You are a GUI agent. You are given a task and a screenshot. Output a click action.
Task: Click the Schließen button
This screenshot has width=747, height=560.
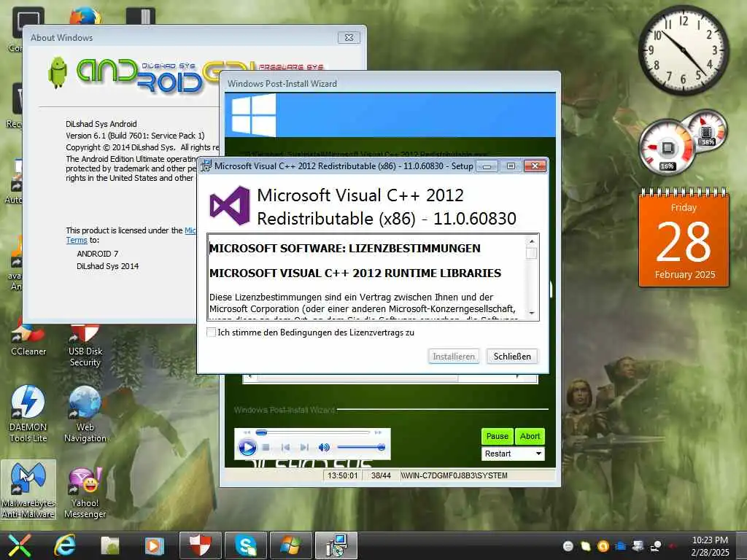(512, 356)
